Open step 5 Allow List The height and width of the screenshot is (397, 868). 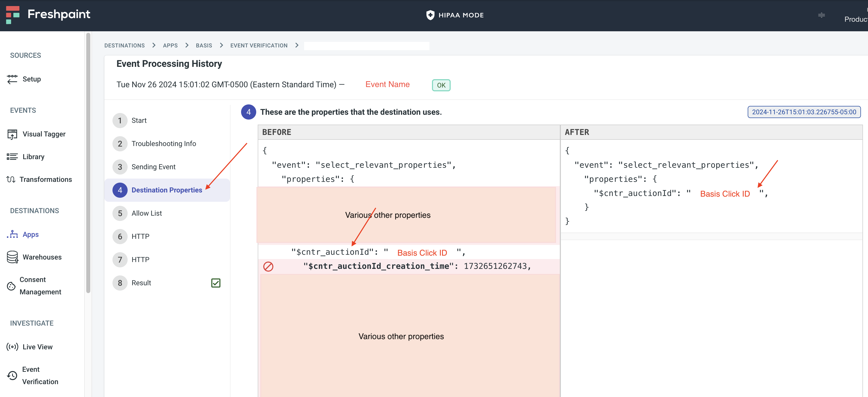(x=167, y=213)
